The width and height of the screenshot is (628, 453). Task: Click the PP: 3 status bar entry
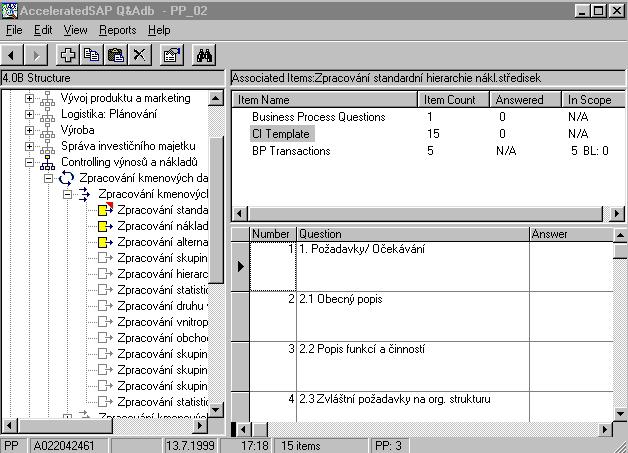point(388,446)
